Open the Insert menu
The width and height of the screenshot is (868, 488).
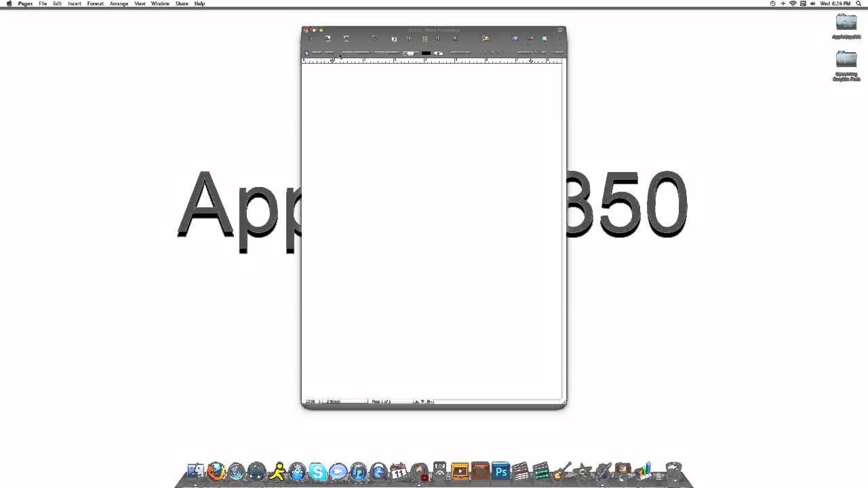pos(75,3)
